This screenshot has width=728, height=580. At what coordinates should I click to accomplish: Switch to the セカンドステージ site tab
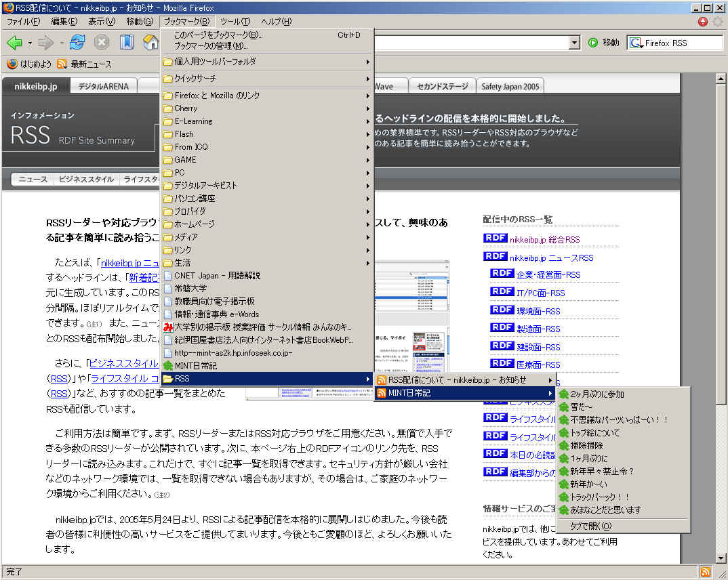(443, 86)
